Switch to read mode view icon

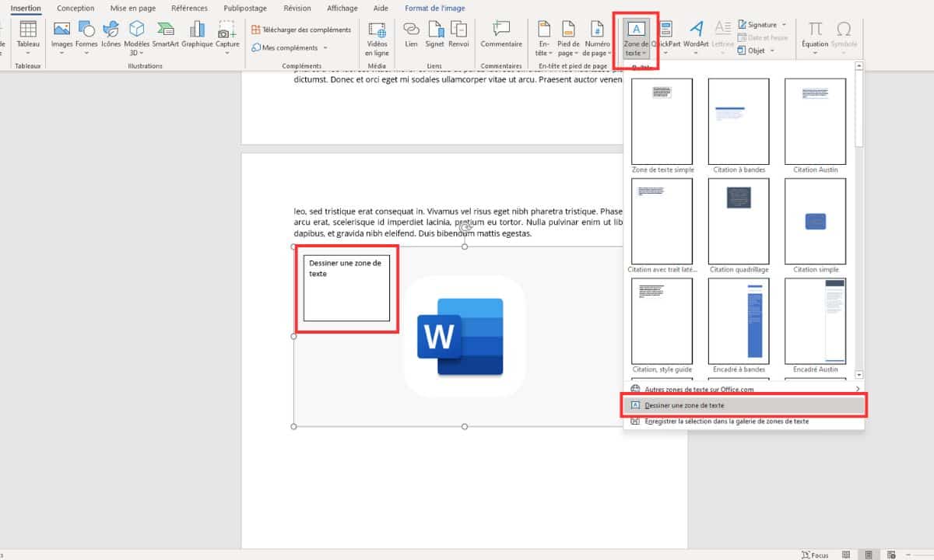tap(847, 555)
